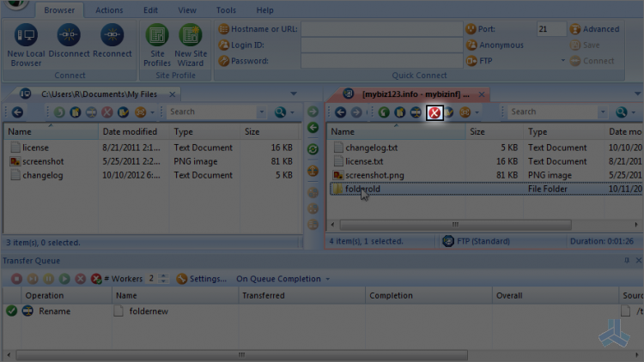
Task: Click the green download arrow between panes
Action: click(x=313, y=128)
